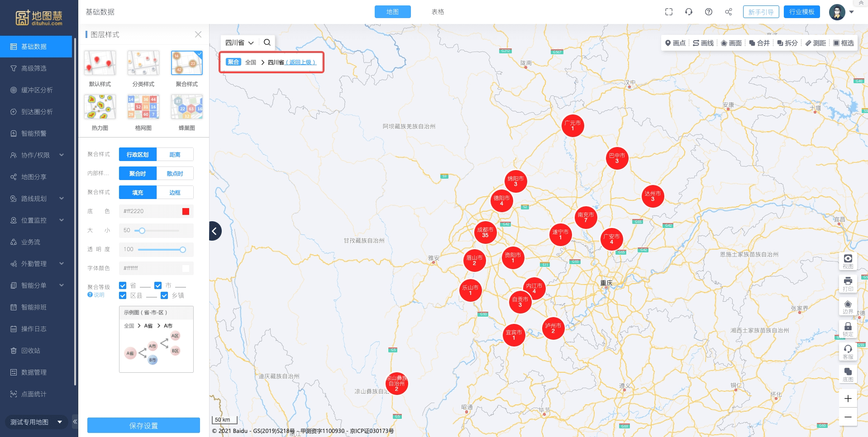Click the fullscreen icon in top bar
Image resolution: width=868 pixels, height=437 pixels.
(668, 12)
